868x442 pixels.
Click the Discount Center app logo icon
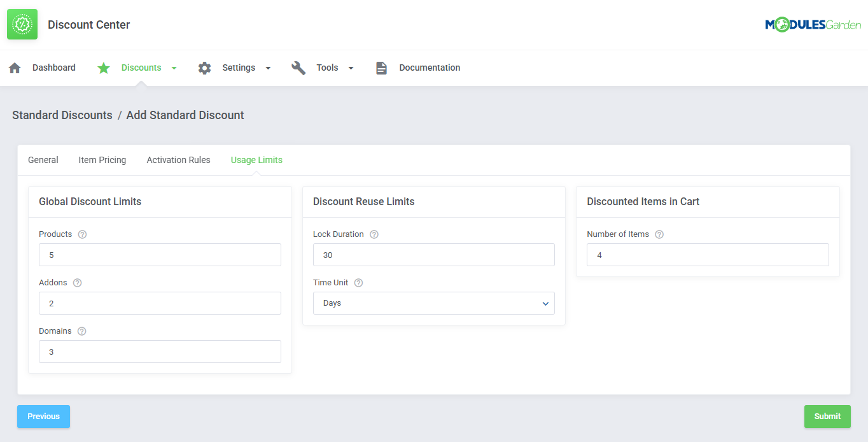(22, 24)
